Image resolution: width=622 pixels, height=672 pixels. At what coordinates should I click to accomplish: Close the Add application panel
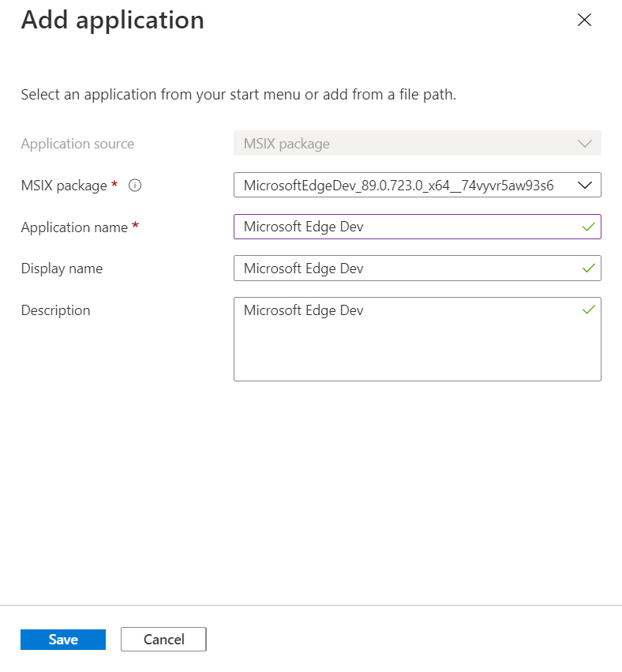(584, 20)
